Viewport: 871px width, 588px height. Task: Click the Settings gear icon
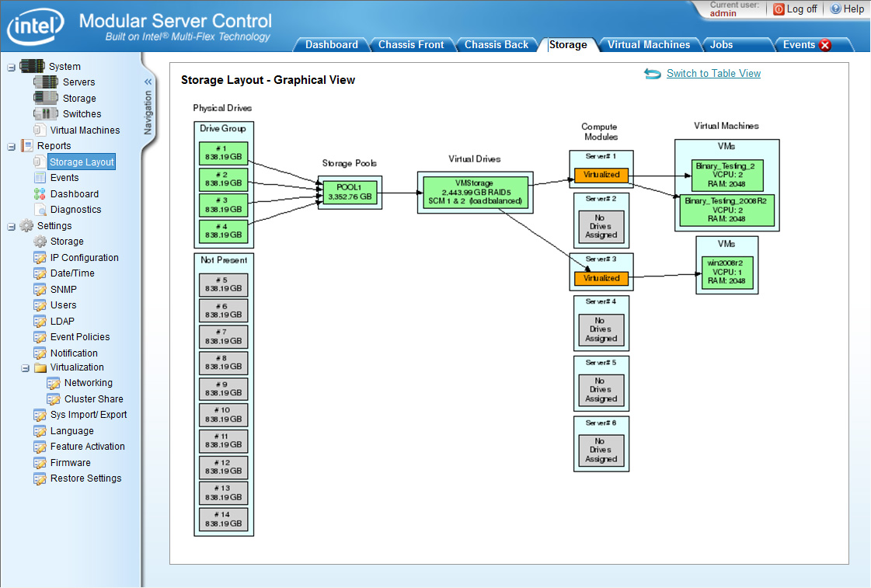tap(26, 225)
